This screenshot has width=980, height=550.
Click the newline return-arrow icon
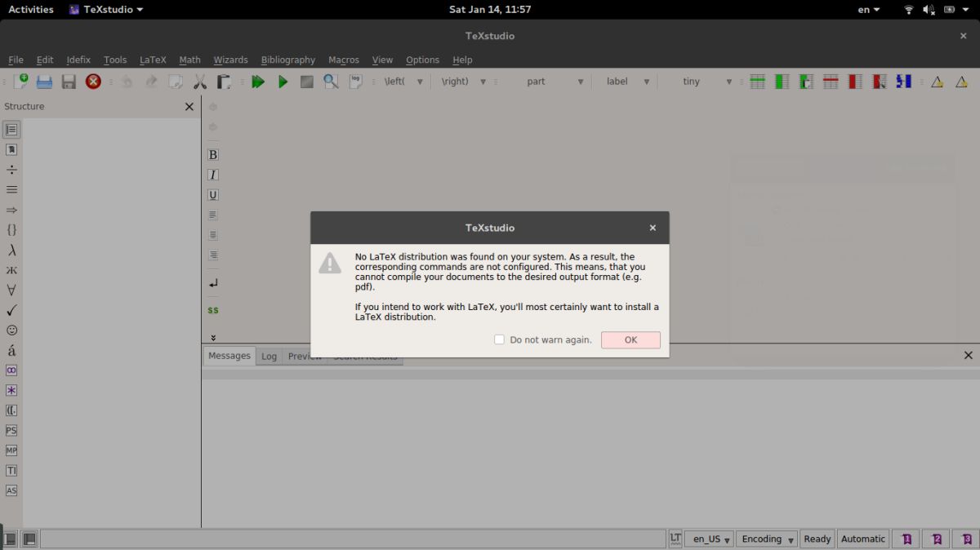coord(213,283)
